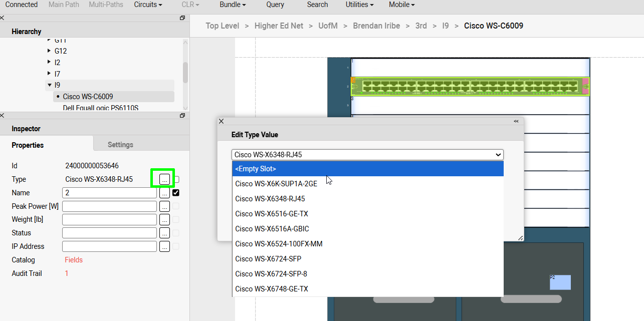Open the Peak Power ellipsis editor
The width and height of the screenshot is (644, 321).
click(164, 206)
